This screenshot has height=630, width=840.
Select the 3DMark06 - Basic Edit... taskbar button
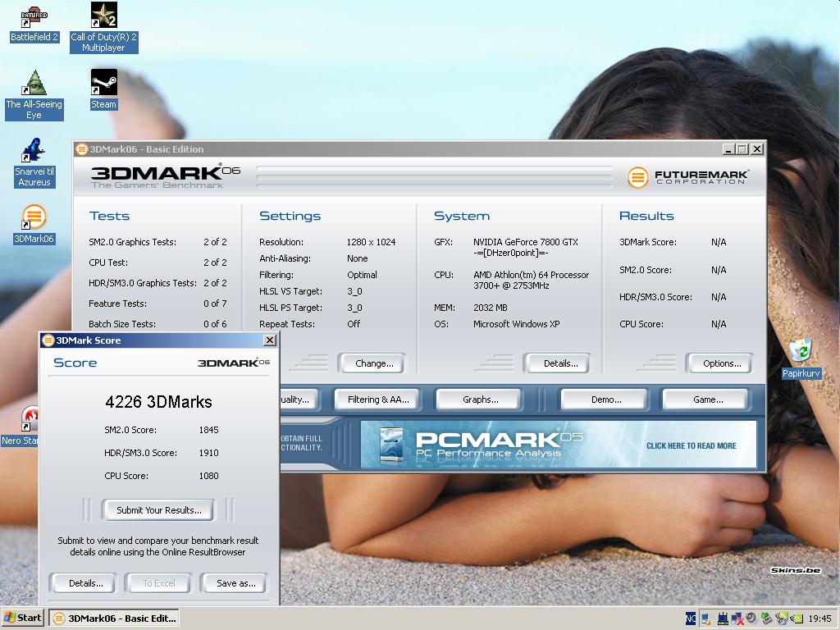coord(114,619)
